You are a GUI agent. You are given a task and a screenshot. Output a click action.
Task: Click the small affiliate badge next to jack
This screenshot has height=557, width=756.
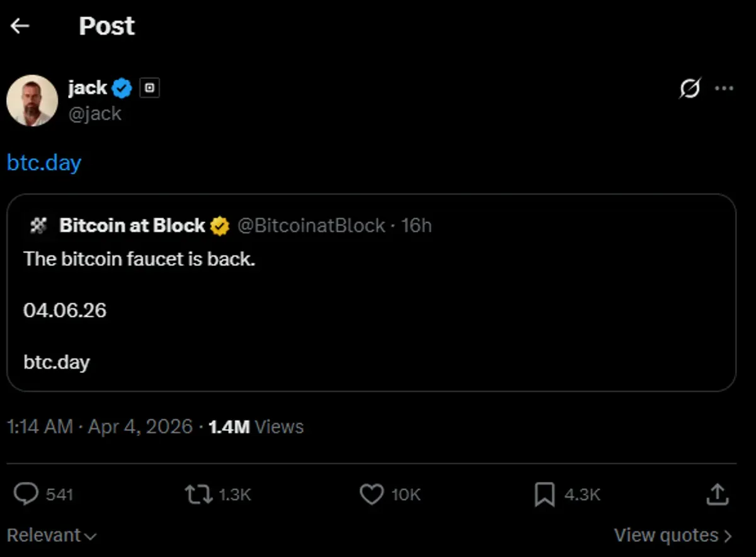[x=150, y=88]
